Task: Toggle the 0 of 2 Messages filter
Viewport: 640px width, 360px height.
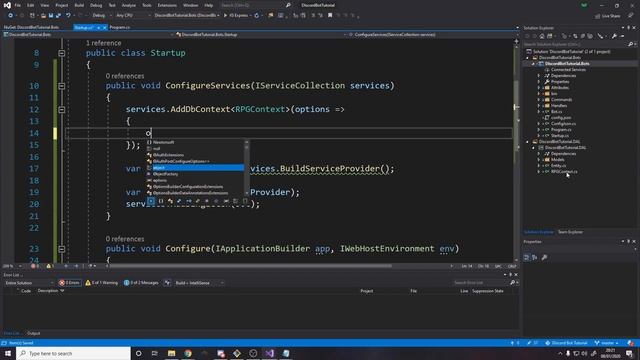Action: pyautogui.click(x=141, y=282)
